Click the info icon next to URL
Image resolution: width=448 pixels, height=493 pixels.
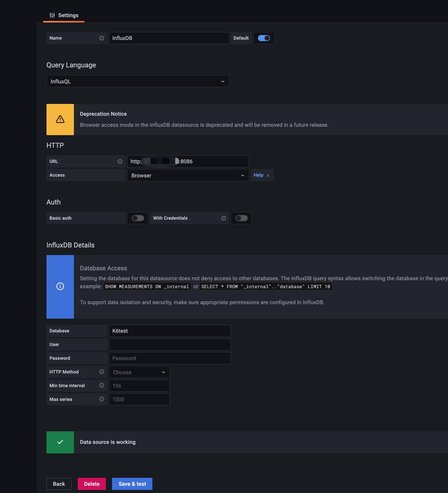coord(120,161)
